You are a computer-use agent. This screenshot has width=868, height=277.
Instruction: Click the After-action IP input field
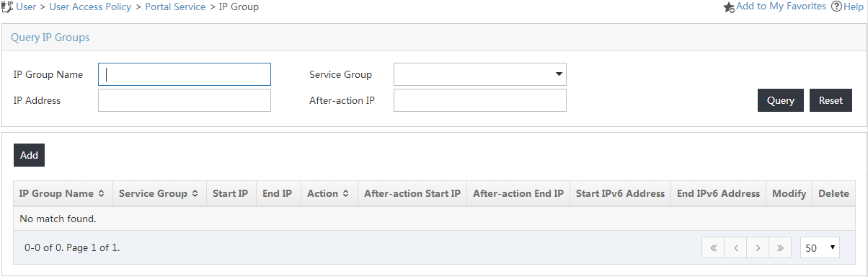point(480,100)
